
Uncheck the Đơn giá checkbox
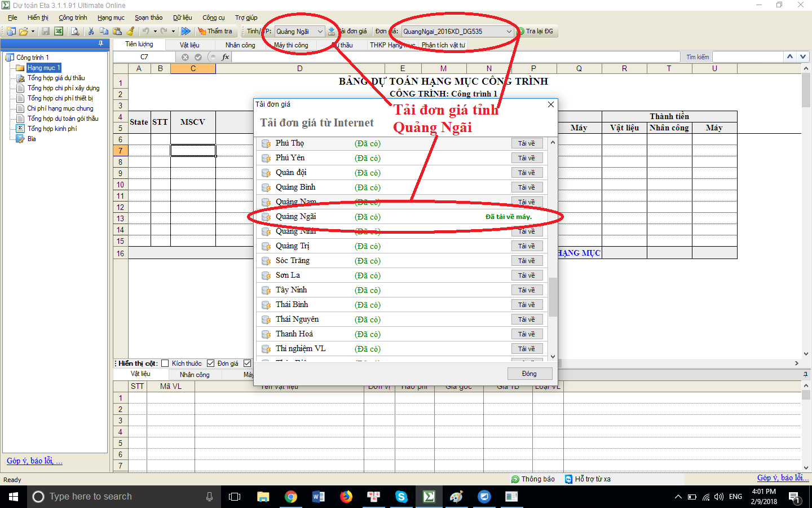click(211, 364)
